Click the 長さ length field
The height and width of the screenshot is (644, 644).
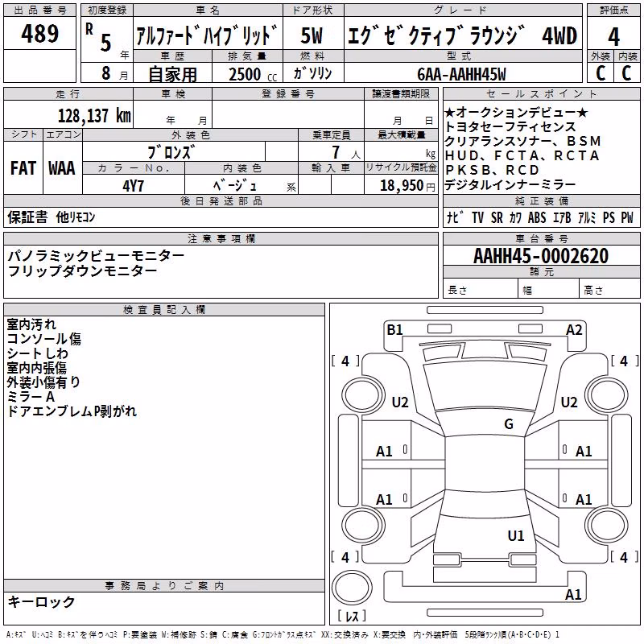tap(481, 290)
